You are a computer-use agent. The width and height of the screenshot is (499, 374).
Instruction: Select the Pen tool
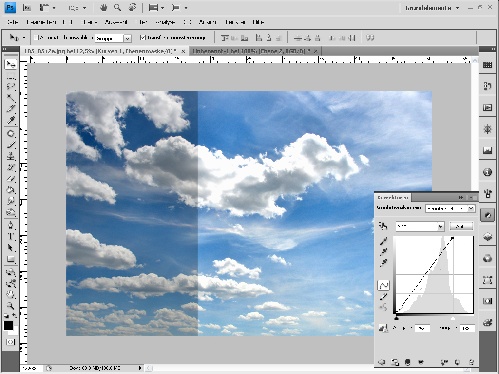point(11,225)
